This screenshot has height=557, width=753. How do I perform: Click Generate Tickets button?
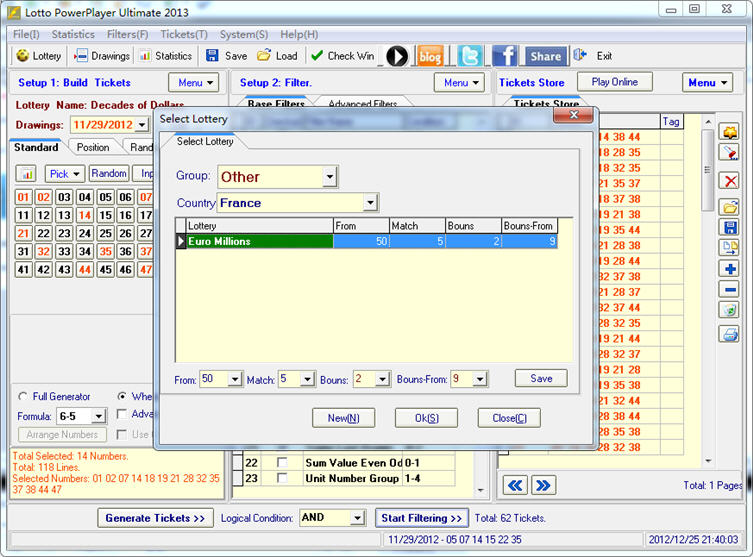click(x=155, y=518)
